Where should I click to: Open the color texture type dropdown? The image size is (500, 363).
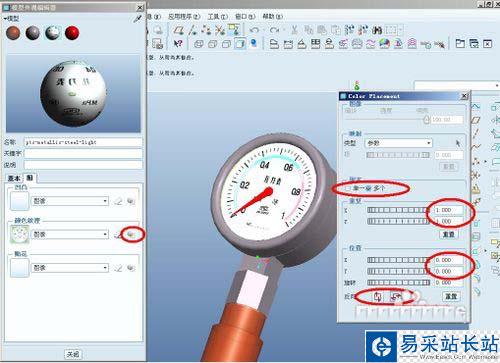tap(70, 234)
